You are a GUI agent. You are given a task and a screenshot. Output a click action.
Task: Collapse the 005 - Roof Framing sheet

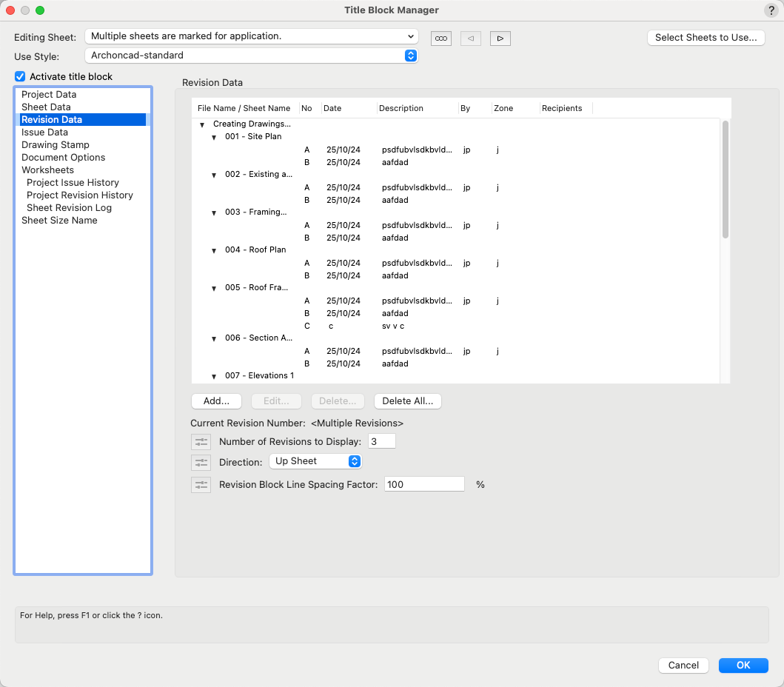coord(214,288)
